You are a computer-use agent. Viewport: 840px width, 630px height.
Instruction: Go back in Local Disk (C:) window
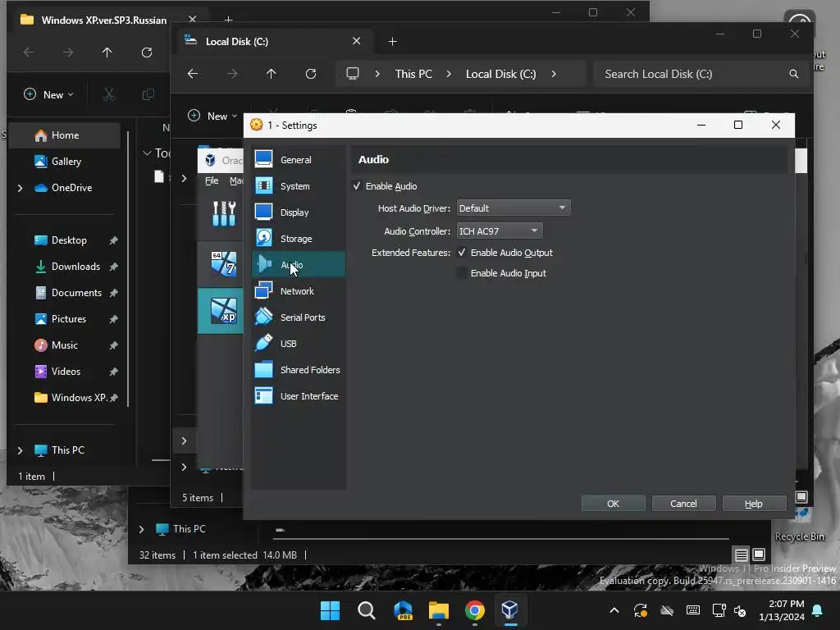(x=193, y=74)
